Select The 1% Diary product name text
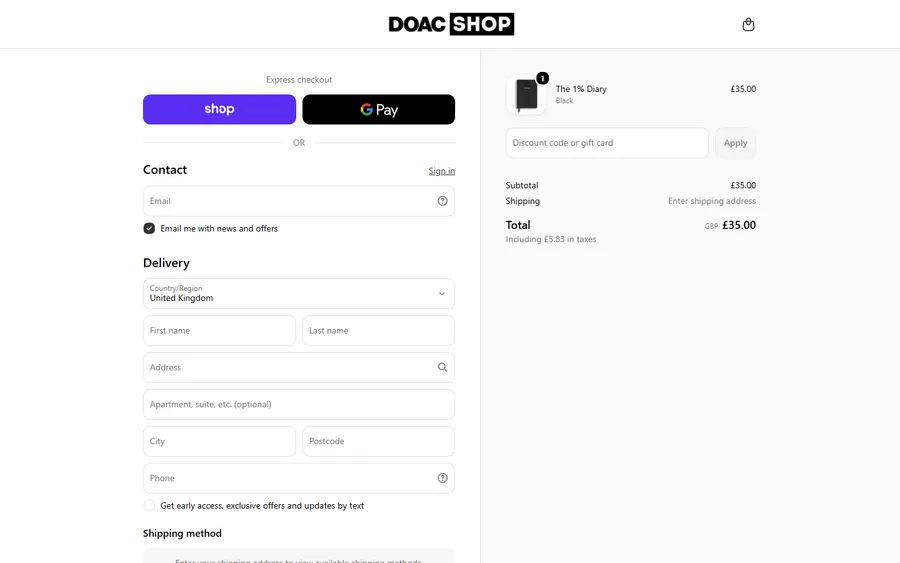900x563 pixels. [581, 89]
